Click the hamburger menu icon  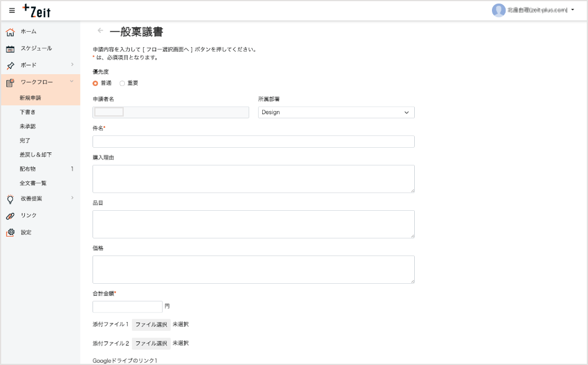click(12, 11)
